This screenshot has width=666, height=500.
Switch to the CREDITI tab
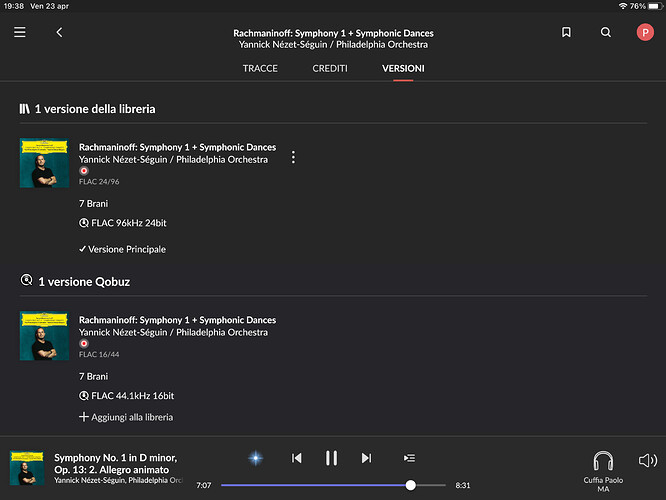pos(330,68)
